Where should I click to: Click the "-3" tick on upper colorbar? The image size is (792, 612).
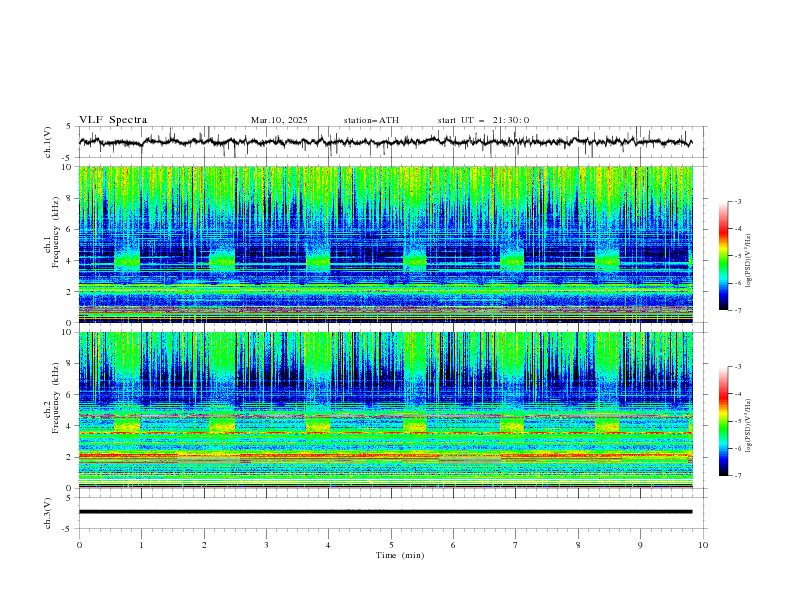[x=737, y=201]
